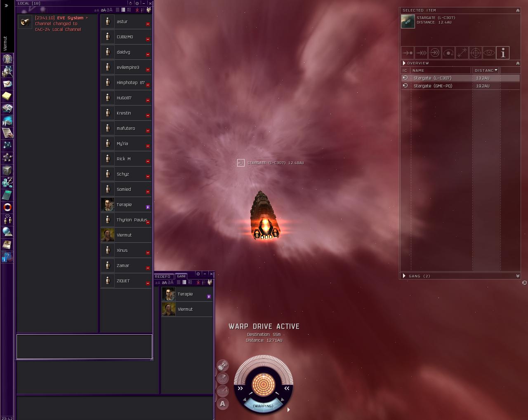The height and width of the screenshot is (420, 528).
Task: Click the IC column header in Overview
Action: click(x=405, y=70)
